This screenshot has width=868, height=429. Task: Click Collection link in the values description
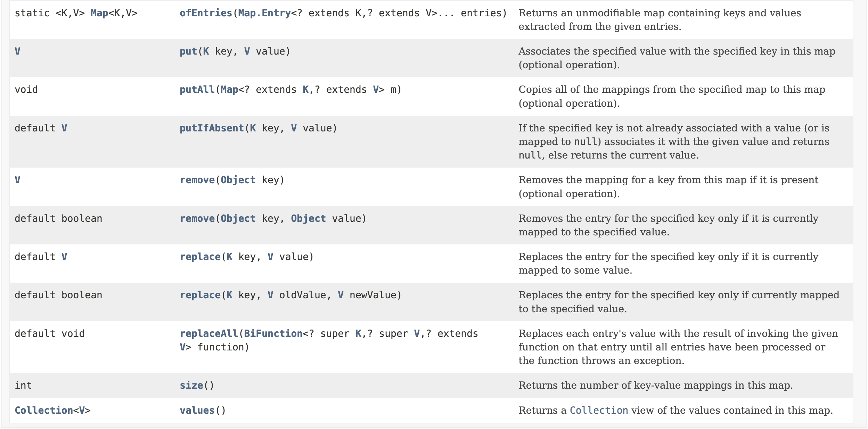599,411
